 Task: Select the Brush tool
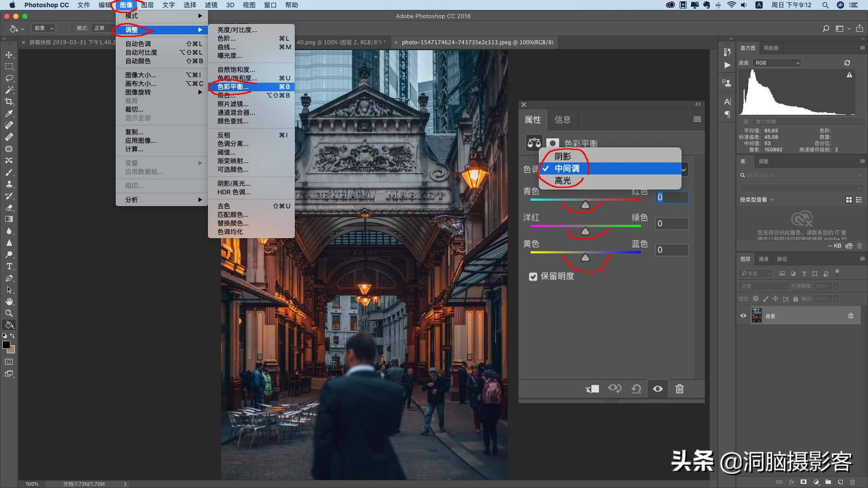(9, 172)
